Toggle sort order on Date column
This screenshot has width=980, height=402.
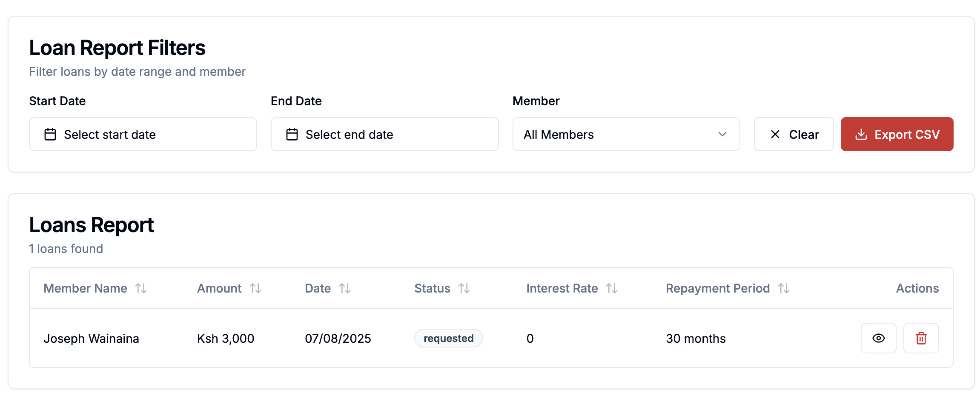345,289
